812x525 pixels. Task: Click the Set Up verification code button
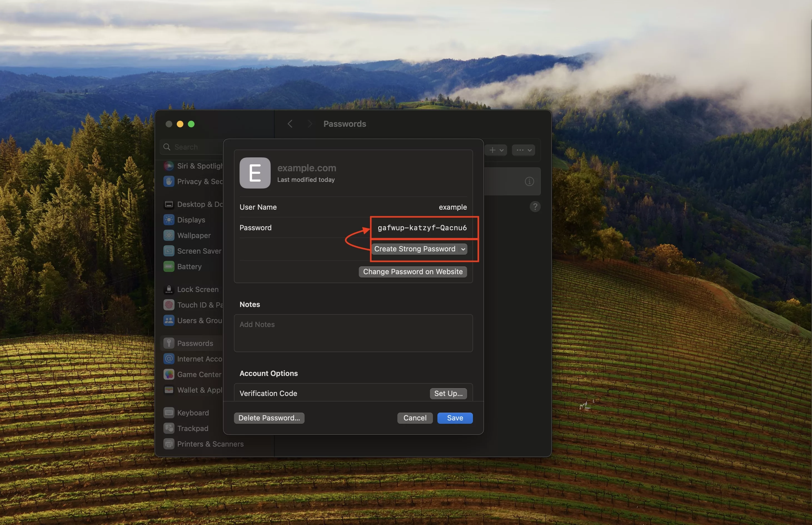tap(448, 393)
